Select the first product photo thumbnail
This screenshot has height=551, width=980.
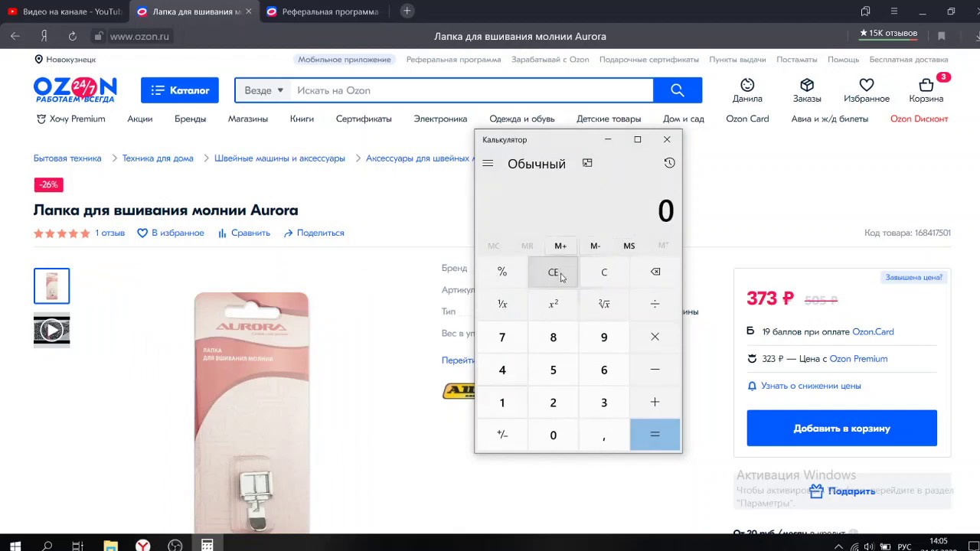click(x=51, y=286)
